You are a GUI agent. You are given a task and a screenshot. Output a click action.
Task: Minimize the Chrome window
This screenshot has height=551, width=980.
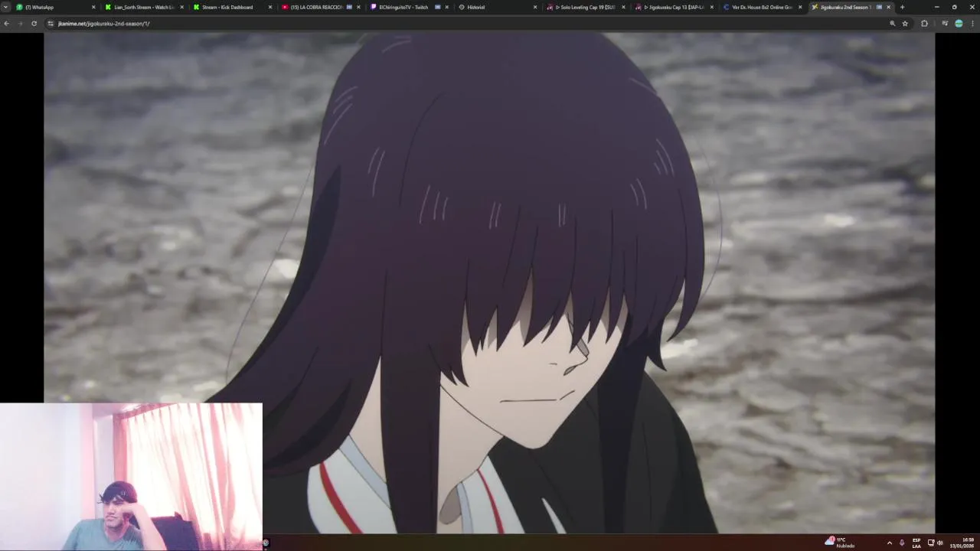(936, 7)
